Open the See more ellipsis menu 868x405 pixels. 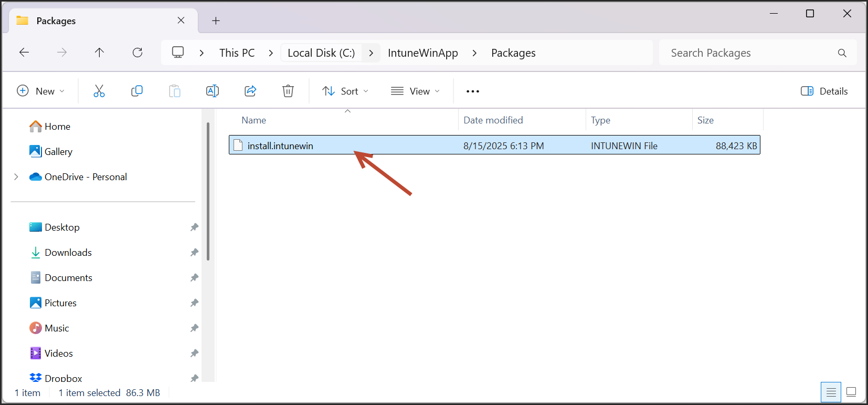pos(473,91)
